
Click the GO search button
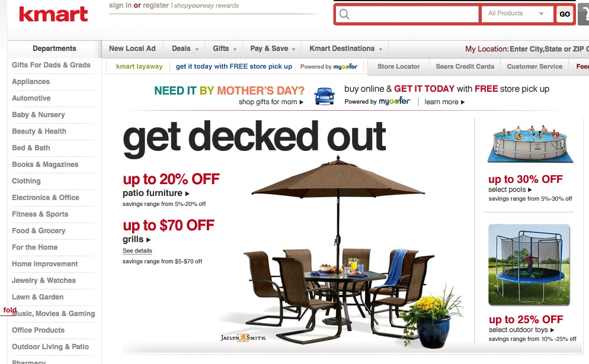(565, 14)
